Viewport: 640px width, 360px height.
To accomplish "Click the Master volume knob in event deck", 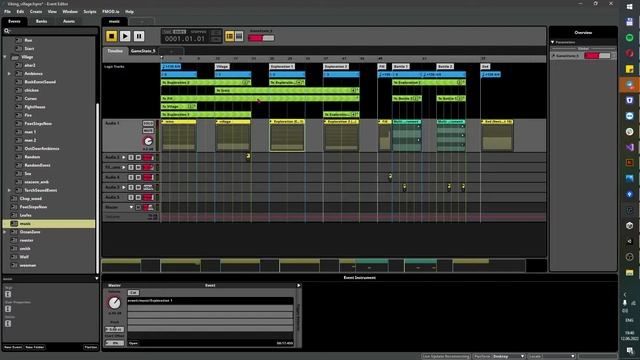I will pos(114,303).
